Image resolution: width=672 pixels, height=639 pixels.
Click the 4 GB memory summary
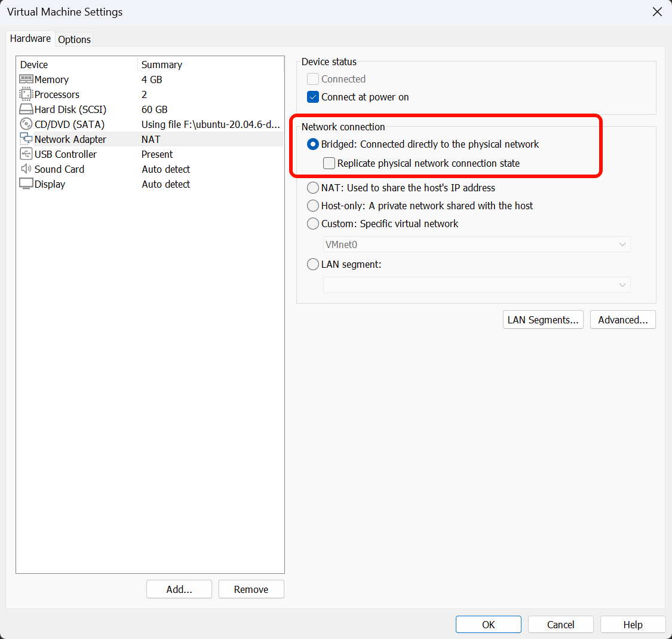[x=152, y=80]
